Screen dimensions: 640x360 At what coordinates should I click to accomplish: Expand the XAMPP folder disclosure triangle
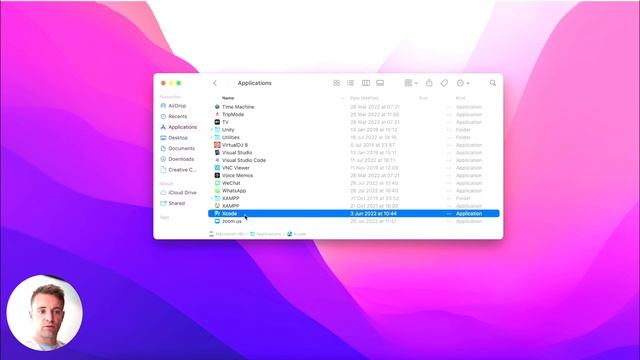point(211,198)
